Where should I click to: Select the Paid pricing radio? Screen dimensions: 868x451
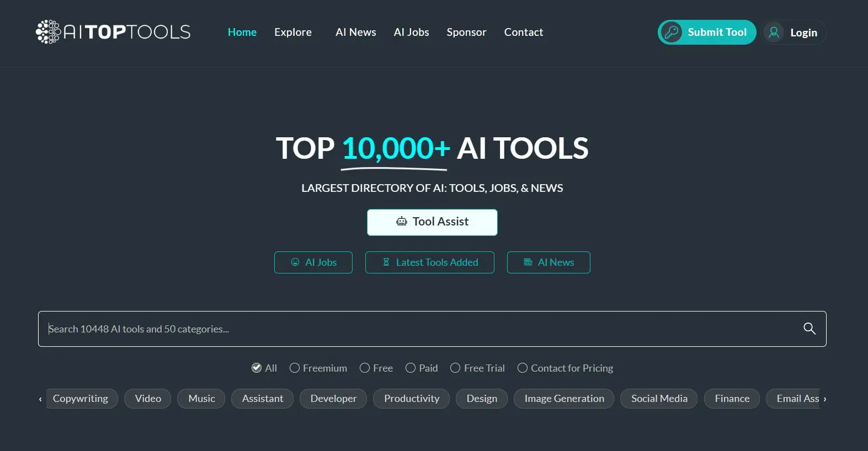[x=411, y=368]
